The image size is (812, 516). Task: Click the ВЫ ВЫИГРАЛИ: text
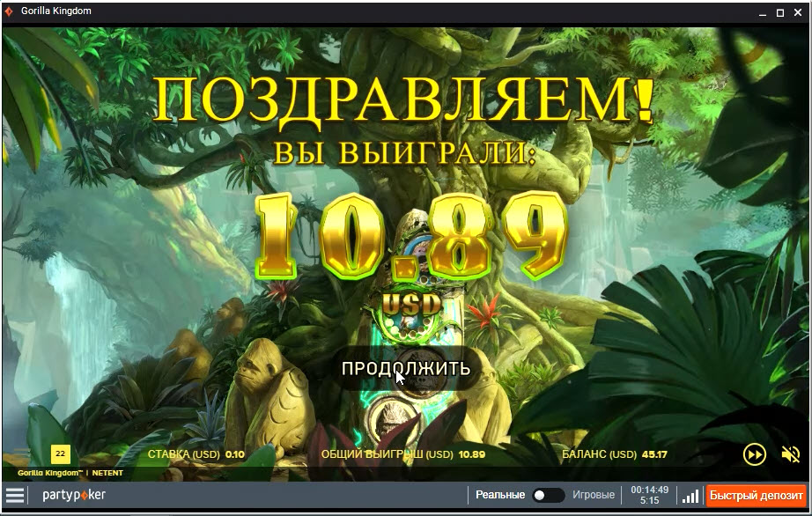(404, 152)
